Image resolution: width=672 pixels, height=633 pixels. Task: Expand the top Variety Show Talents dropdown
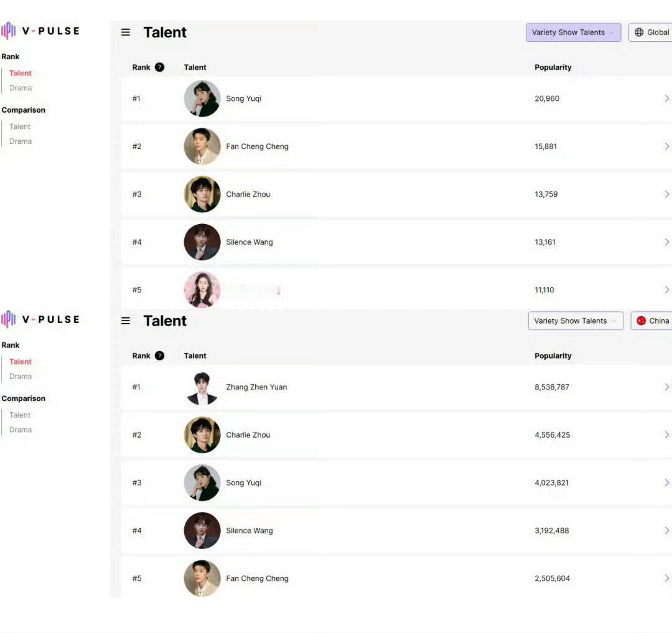click(574, 32)
